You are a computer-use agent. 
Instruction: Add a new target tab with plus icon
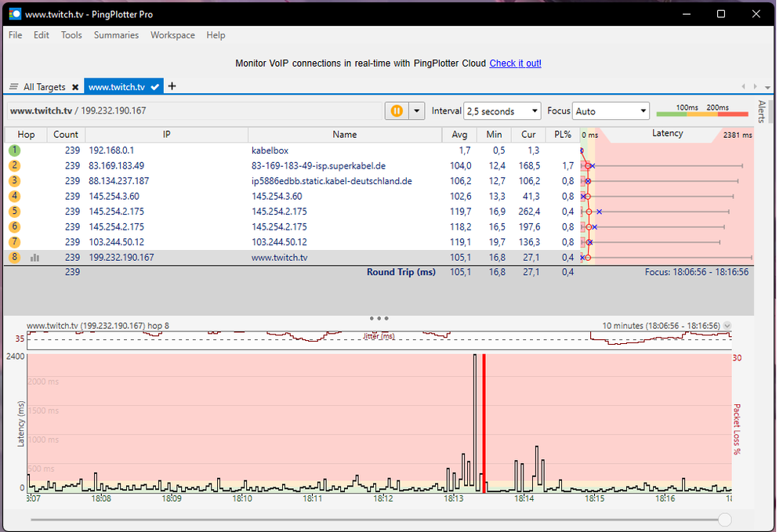click(172, 86)
